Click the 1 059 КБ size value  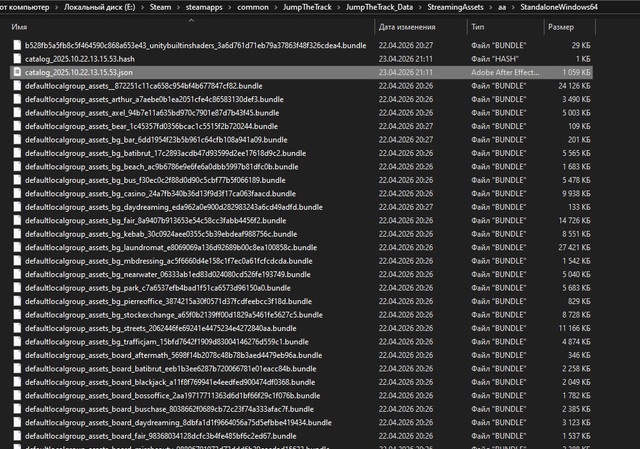[x=576, y=72]
